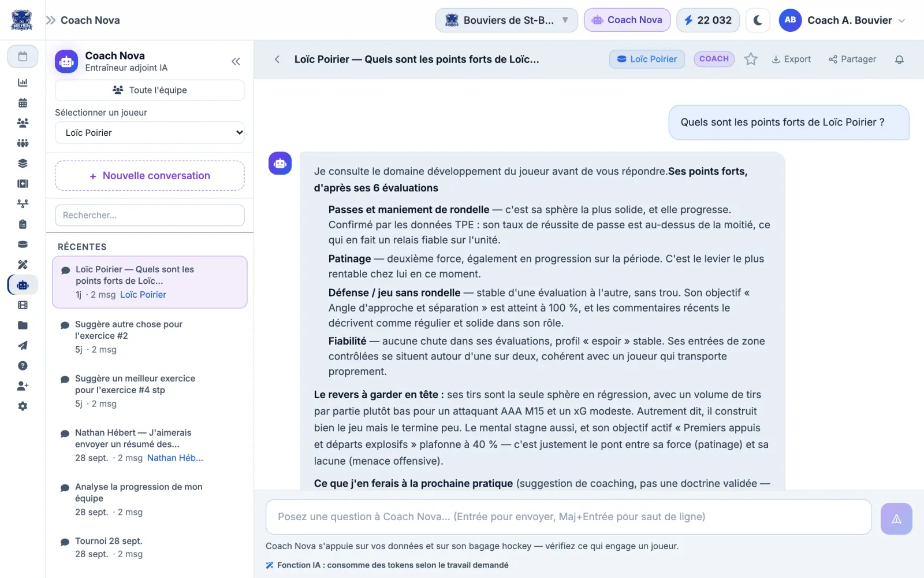Click the Loïc Poirier player chip in header
The height and width of the screenshot is (578, 924).
pos(647,59)
